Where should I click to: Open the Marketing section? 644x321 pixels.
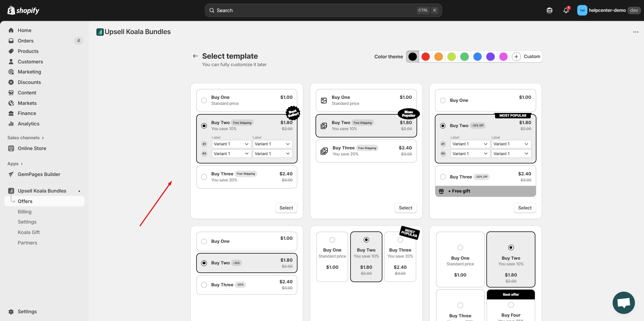[29, 72]
